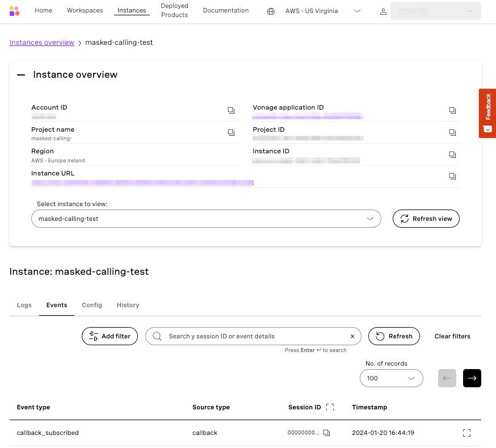Click the logo in the top-left corner

click(15, 10)
